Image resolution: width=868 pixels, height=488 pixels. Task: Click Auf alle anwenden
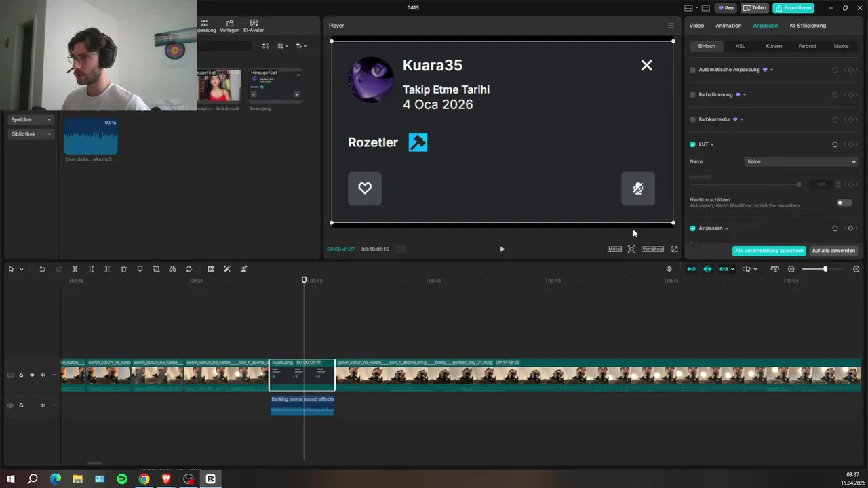833,251
